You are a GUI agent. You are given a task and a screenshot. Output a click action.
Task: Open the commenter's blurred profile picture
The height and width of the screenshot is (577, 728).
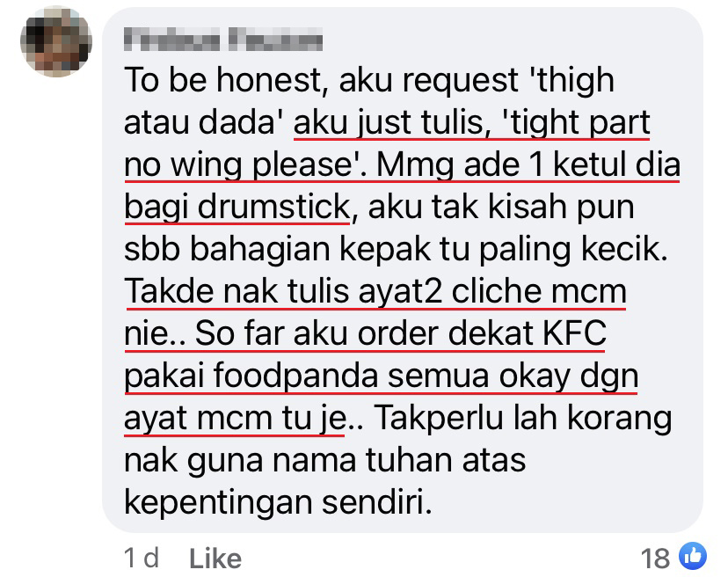[x=56, y=41]
